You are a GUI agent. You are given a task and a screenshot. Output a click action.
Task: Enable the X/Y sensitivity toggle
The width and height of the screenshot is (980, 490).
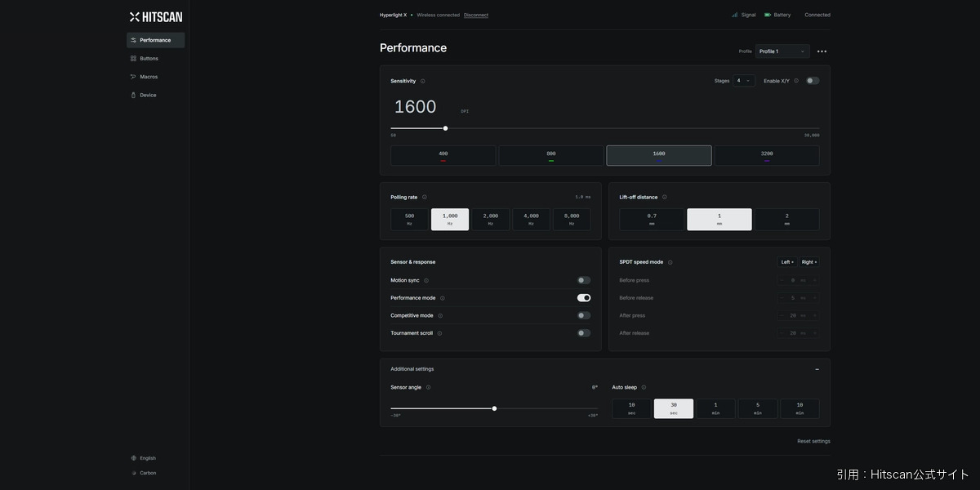pyautogui.click(x=813, y=81)
